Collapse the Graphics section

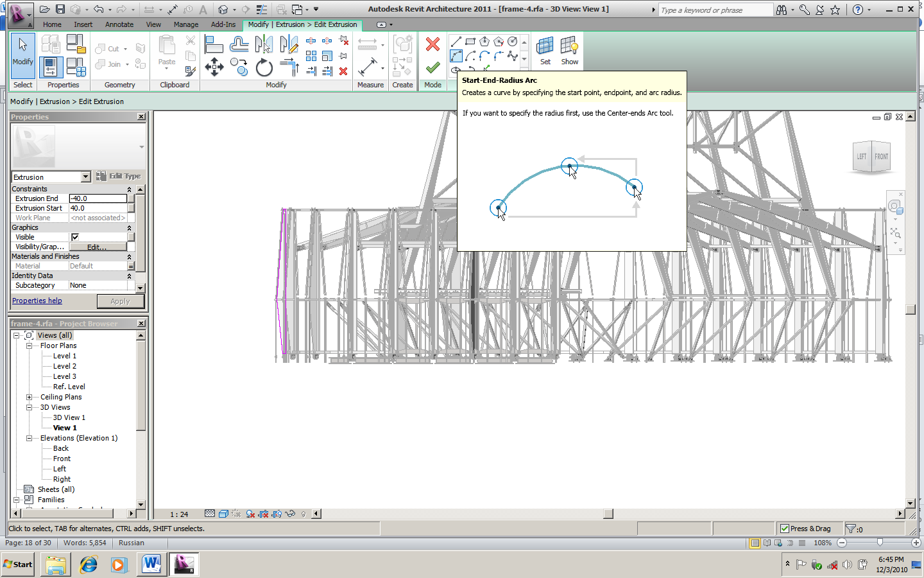tap(129, 228)
